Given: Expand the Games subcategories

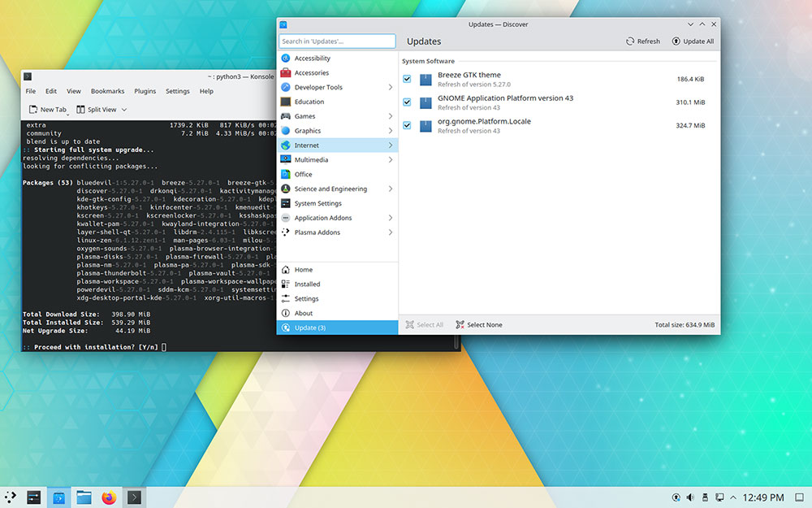Looking at the screenshot, I should click(x=391, y=116).
